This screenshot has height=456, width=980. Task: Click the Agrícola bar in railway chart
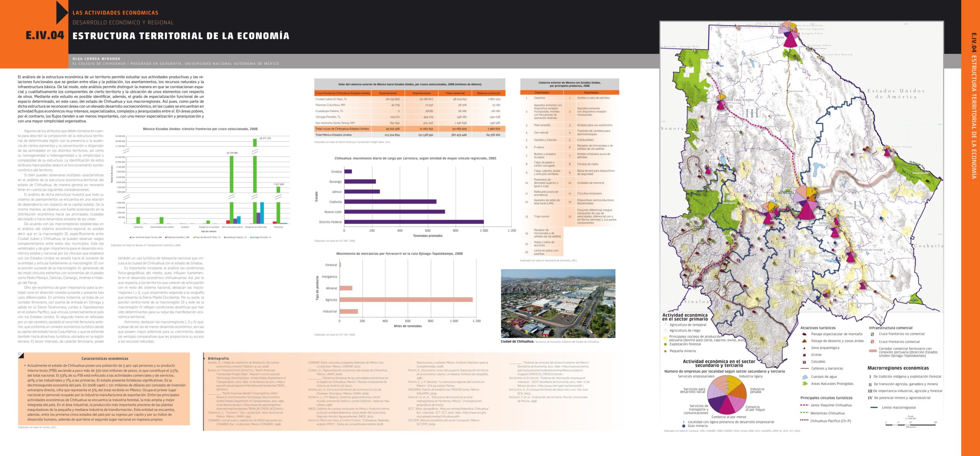[x=406, y=300]
